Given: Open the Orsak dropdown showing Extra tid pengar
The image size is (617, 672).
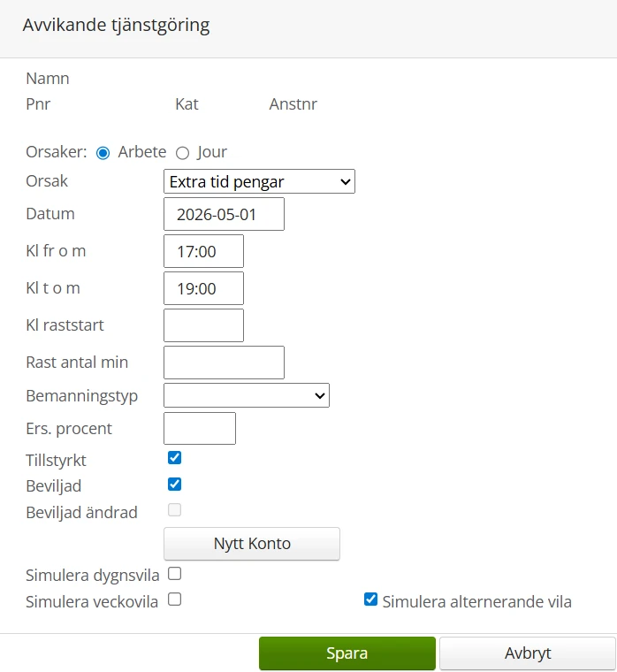Looking at the screenshot, I should (259, 182).
